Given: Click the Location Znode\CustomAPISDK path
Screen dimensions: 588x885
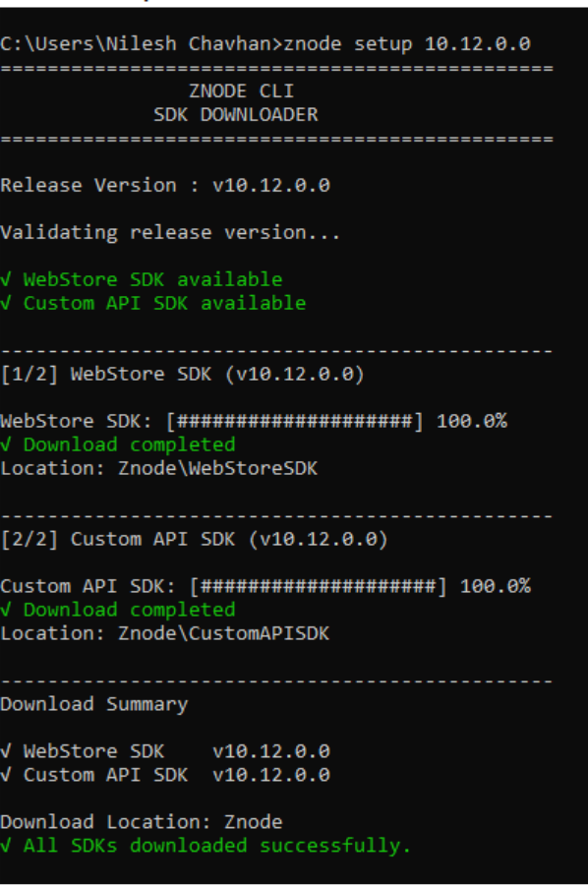Looking at the screenshot, I should pyautogui.click(x=165, y=634).
